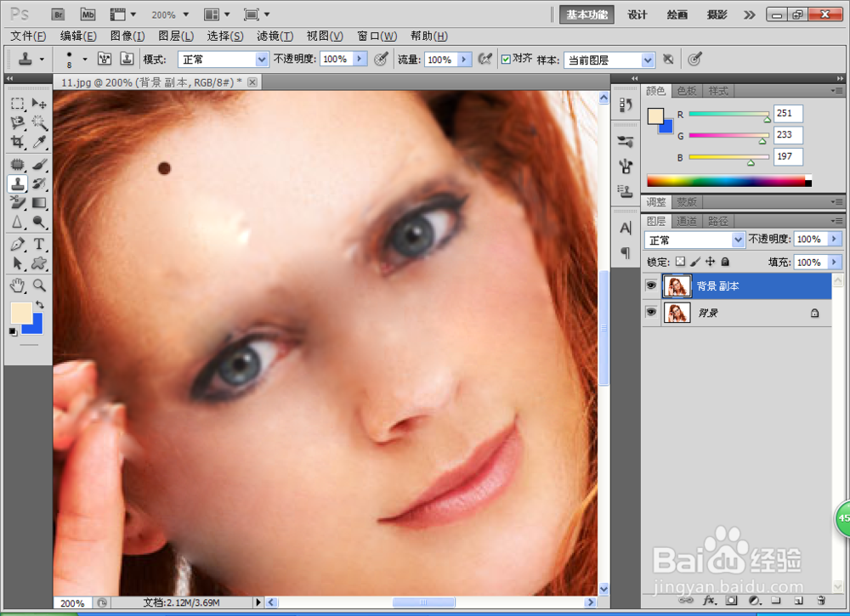Open the 样本 sample dropdown
Screen dimensions: 850x616
[609, 59]
